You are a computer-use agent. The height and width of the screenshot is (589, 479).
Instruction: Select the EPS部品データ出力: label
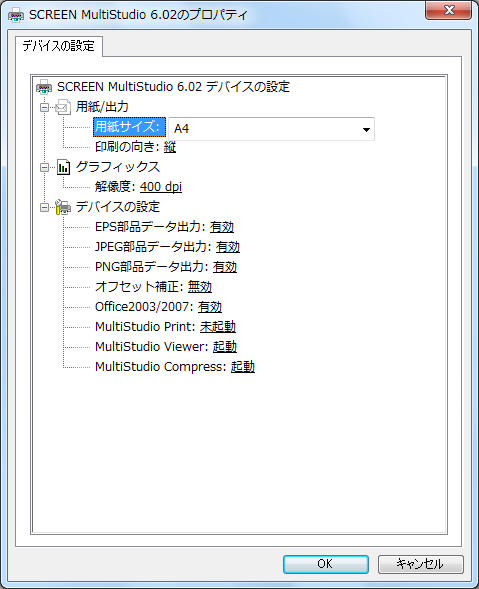click(150, 227)
